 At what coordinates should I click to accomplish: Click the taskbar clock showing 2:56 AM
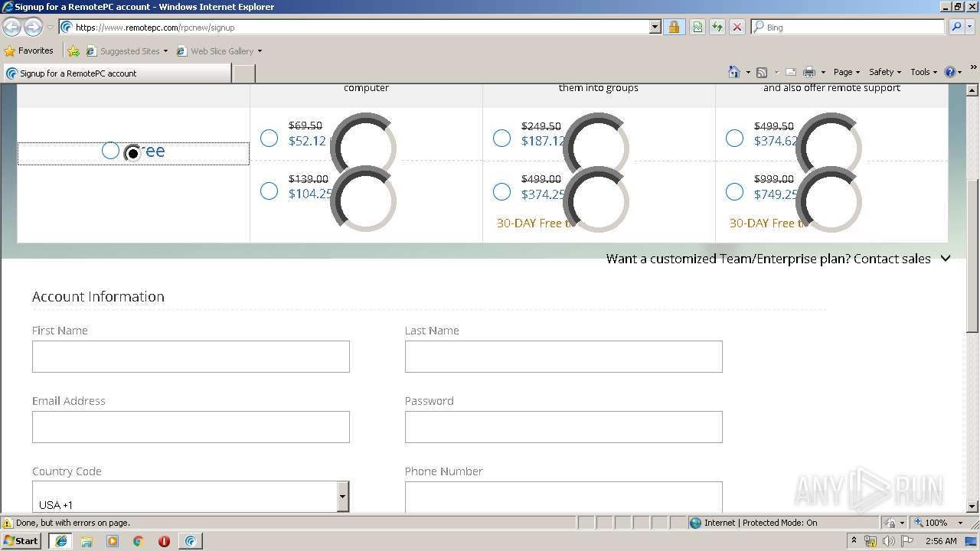pos(940,541)
